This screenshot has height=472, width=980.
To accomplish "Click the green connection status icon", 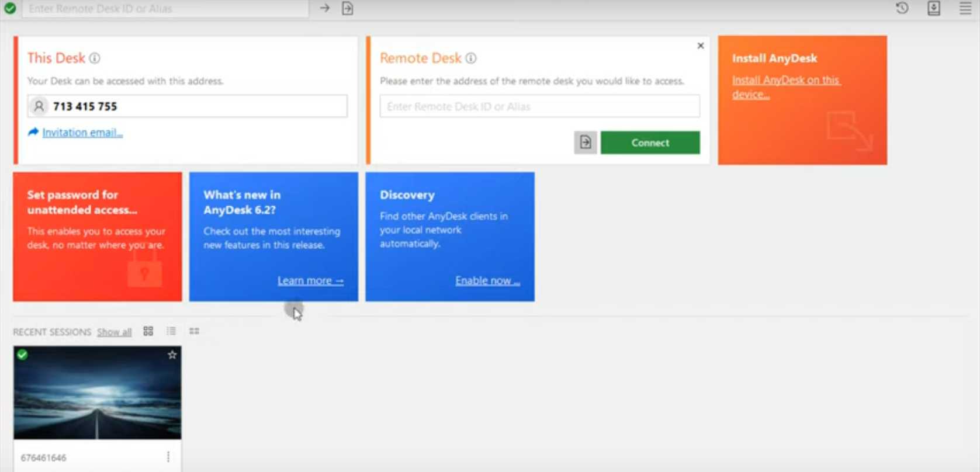I will point(10,8).
